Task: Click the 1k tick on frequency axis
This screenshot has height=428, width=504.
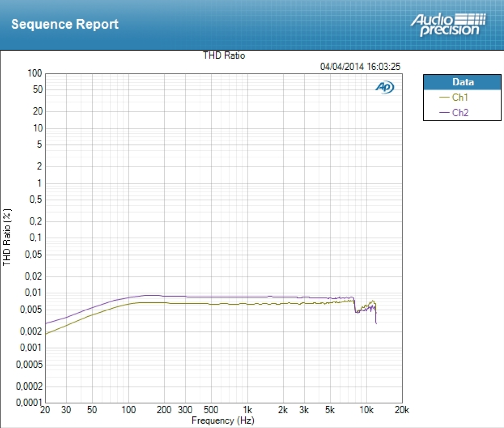Action: tap(247, 410)
